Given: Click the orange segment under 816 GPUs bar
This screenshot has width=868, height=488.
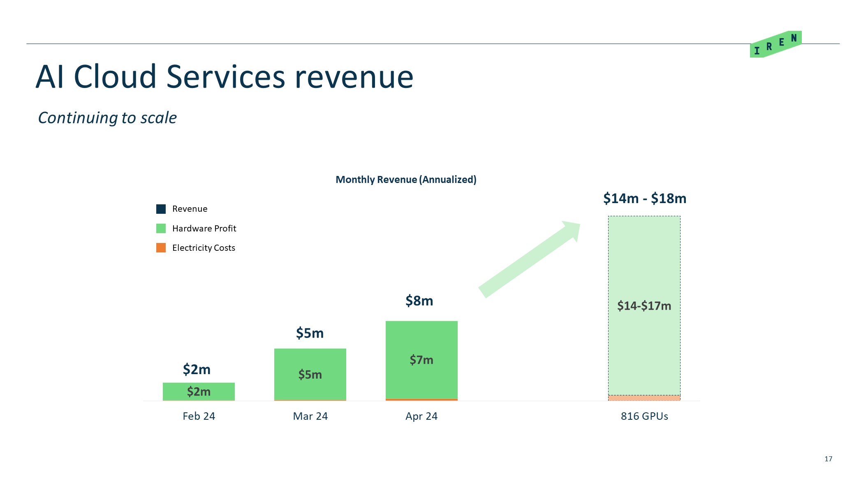Looking at the screenshot, I should 644,398.
